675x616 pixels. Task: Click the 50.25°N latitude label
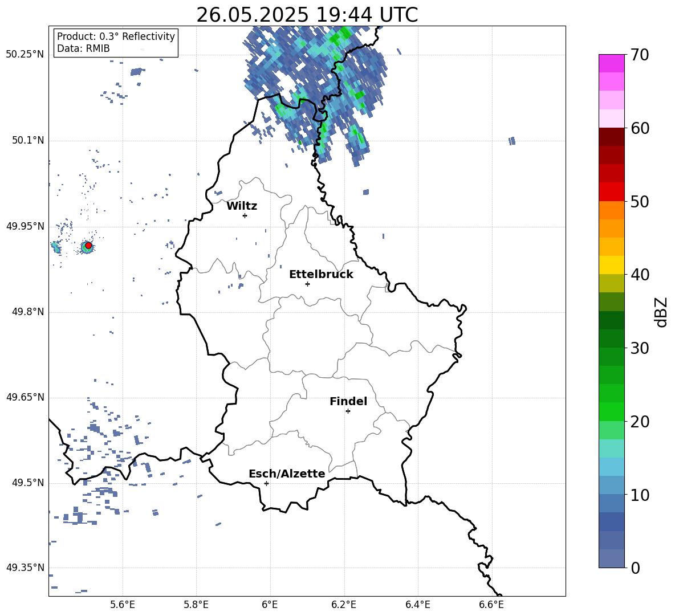pos(25,55)
